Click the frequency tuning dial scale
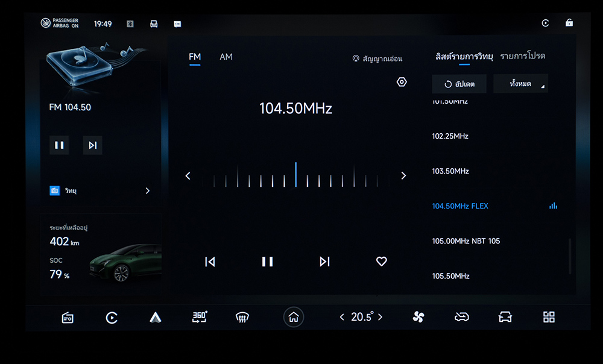The width and height of the screenshot is (603, 364). coord(295,176)
